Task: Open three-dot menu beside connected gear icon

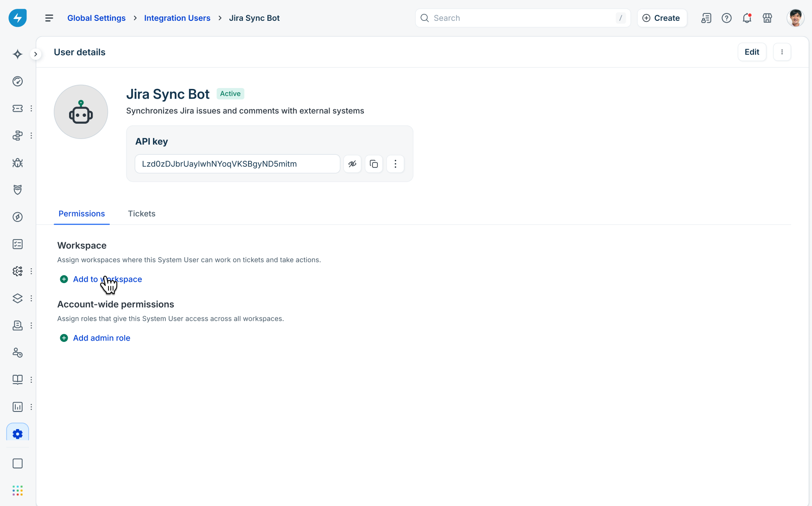Action: tap(31, 271)
